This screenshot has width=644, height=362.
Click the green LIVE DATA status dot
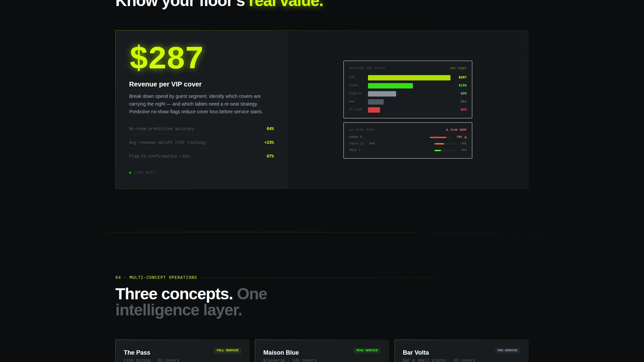point(130,173)
